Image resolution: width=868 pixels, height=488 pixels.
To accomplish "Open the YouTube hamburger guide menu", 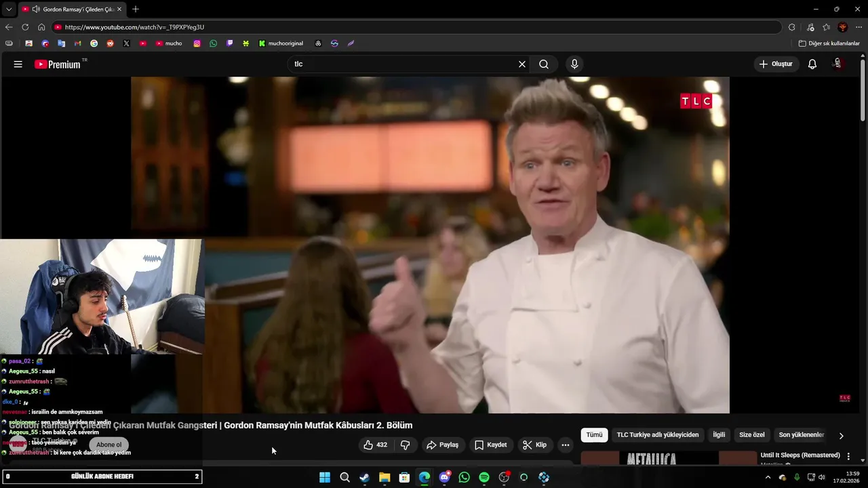I will coord(18,64).
